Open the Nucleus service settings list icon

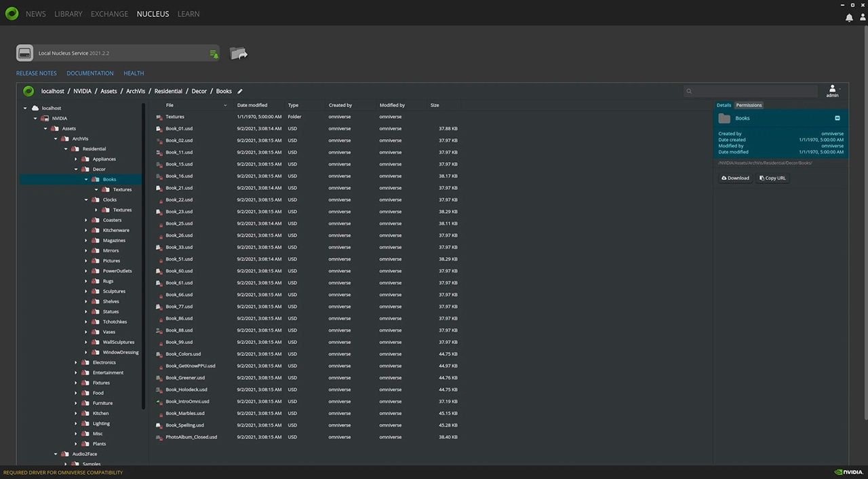click(x=214, y=54)
